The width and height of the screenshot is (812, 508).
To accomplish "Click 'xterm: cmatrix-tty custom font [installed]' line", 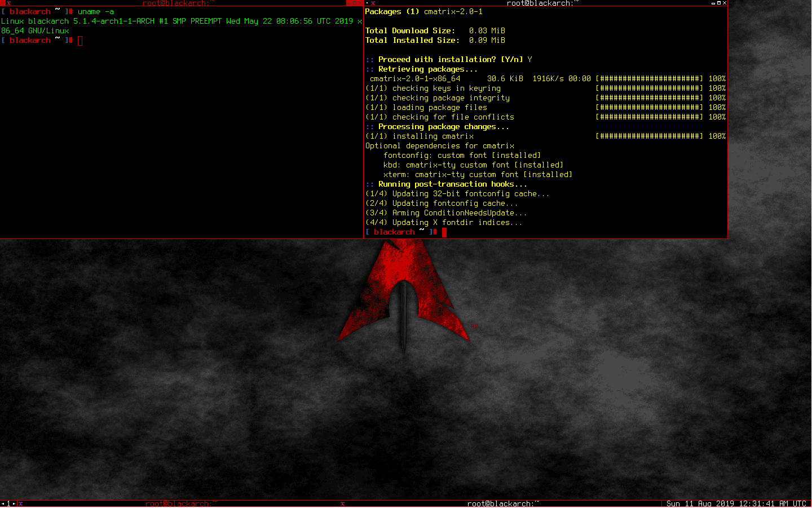I will (478, 175).
